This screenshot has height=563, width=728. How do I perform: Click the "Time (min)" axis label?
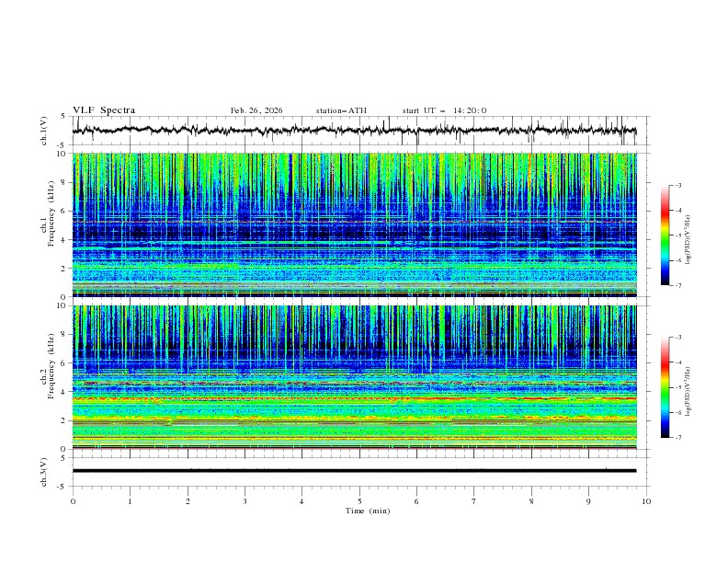pos(368,511)
